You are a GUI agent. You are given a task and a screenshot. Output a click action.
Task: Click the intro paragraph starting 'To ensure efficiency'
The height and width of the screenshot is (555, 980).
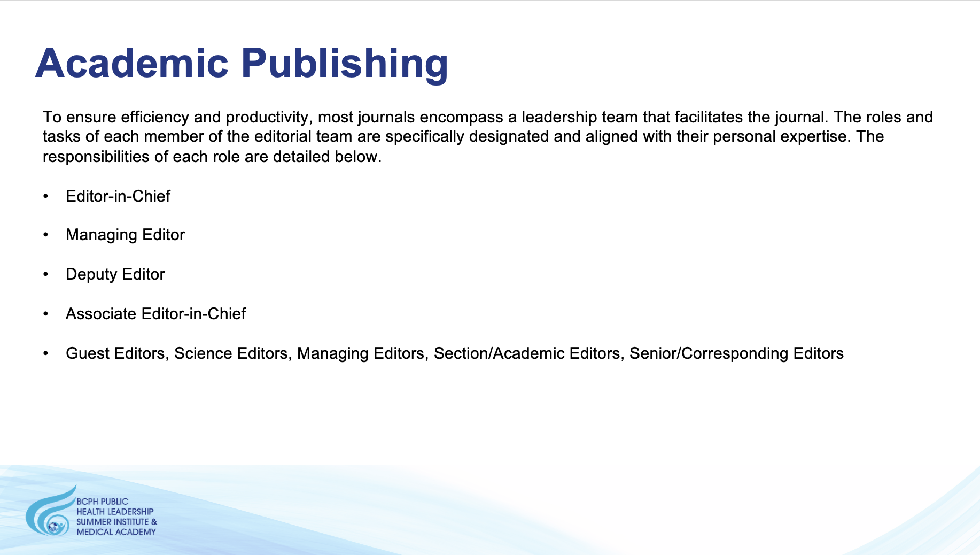click(x=488, y=137)
